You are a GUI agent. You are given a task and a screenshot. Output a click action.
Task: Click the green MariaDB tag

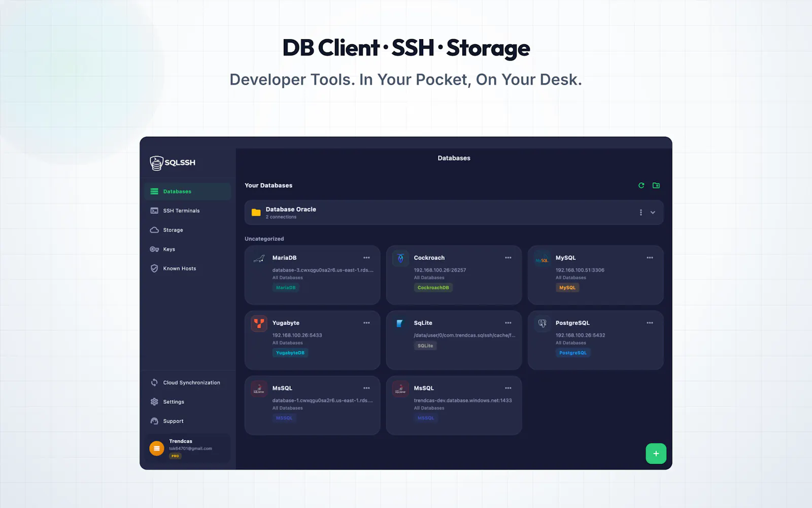(x=286, y=288)
